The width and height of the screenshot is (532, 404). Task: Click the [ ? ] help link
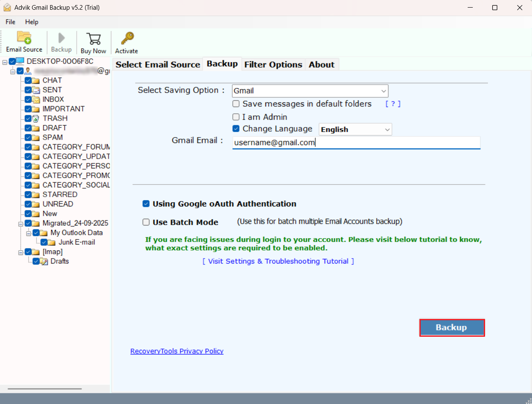[393, 104]
